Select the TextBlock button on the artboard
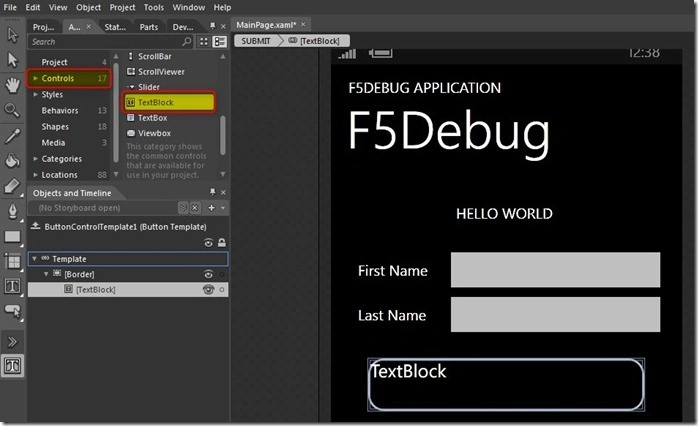698x426 pixels. click(x=506, y=385)
